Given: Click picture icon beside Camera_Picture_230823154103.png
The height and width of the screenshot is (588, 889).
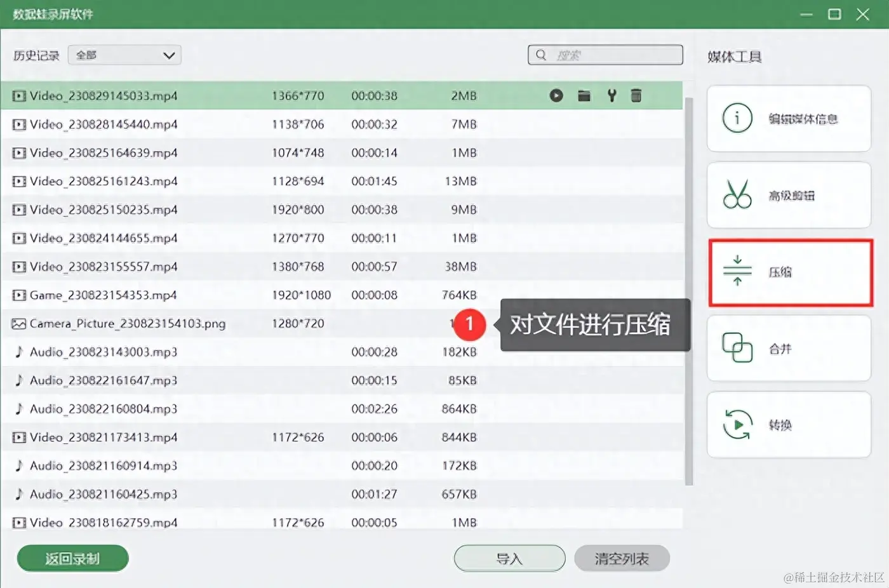Looking at the screenshot, I should coord(19,324).
